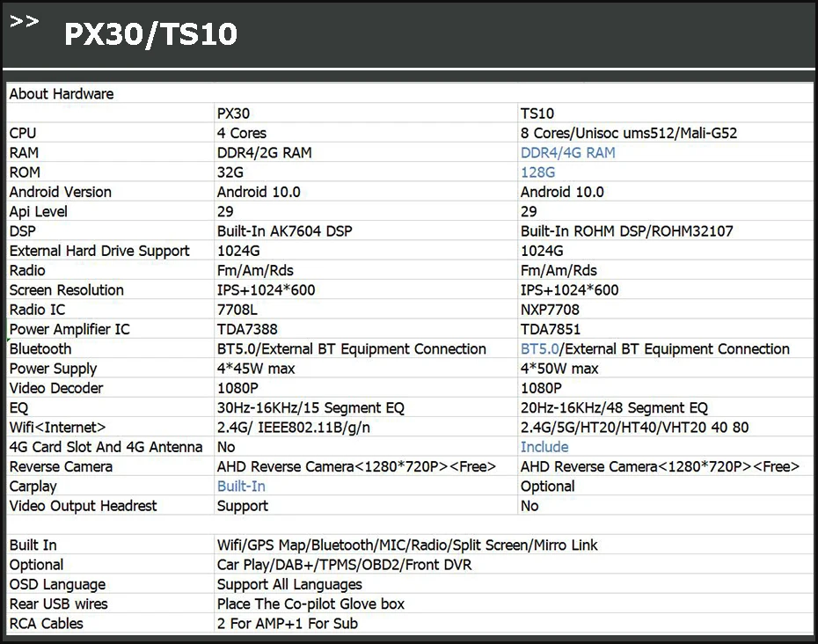This screenshot has height=644, width=818.
Task: Select the Video Output Headrest row label
Action: [83, 506]
